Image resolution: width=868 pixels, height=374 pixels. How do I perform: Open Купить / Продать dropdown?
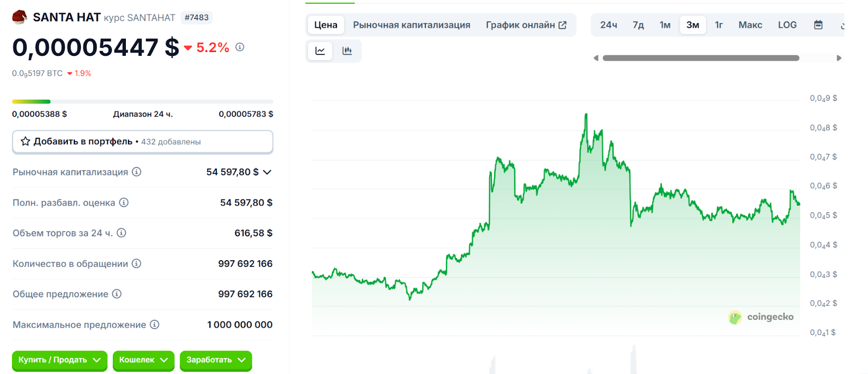(60, 360)
